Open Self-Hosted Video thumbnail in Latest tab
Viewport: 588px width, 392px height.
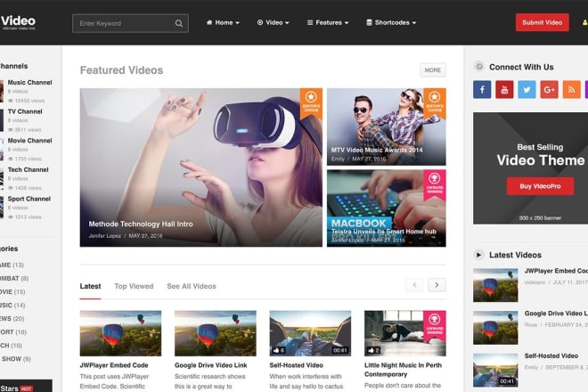(x=310, y=333)
